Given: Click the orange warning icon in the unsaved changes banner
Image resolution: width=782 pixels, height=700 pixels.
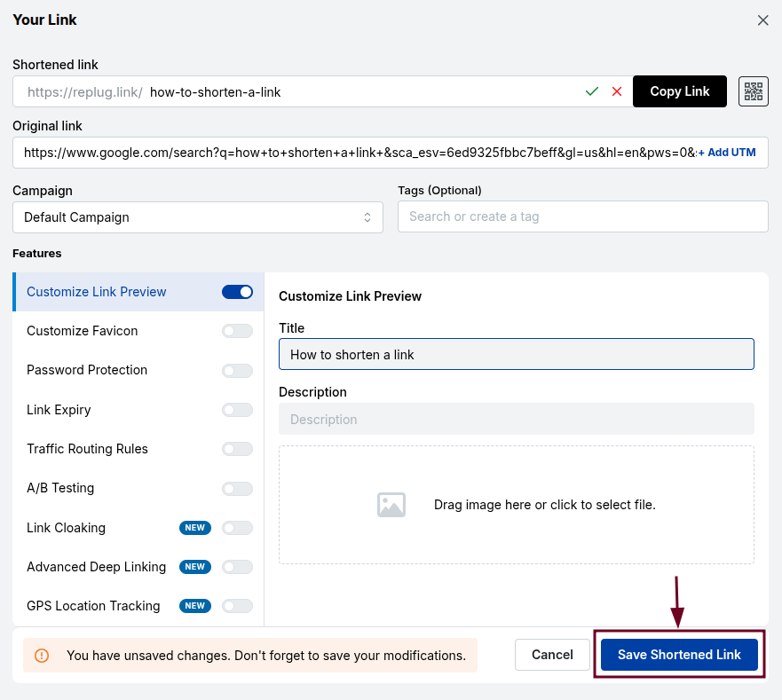Looking at the screenshot, I should tap(41, 655).
